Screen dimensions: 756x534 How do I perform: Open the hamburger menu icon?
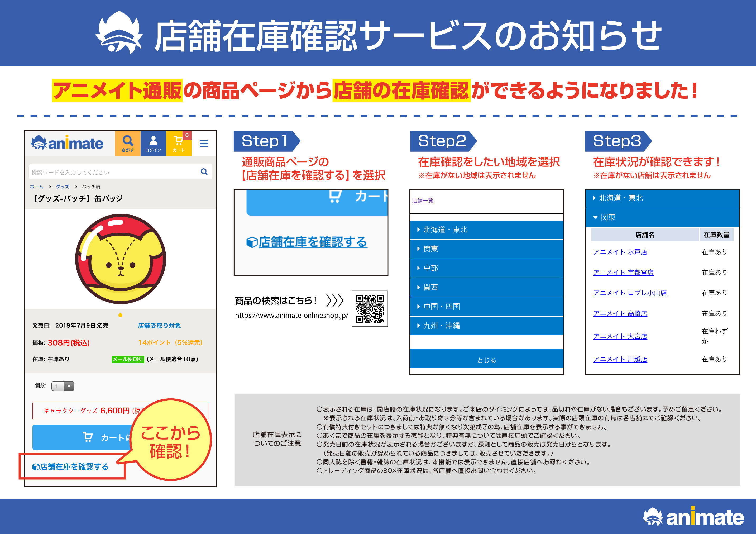pos(204,143)
